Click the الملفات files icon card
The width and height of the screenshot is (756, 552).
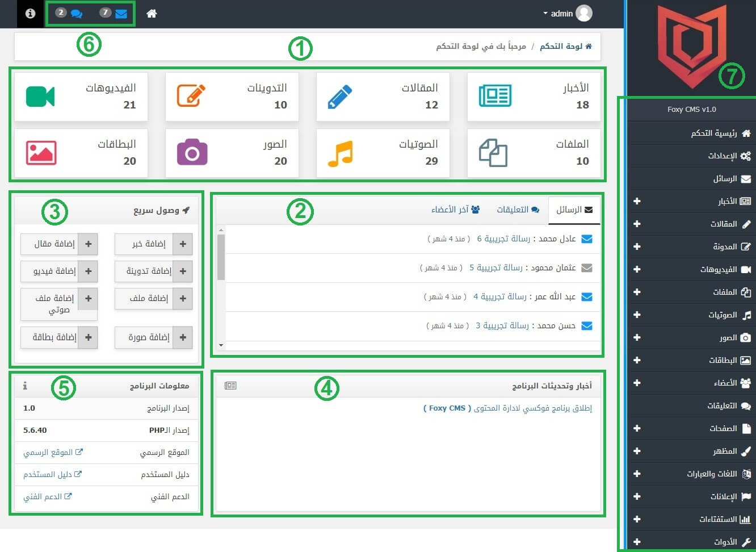pyautogui.click(x=493, y=153)
